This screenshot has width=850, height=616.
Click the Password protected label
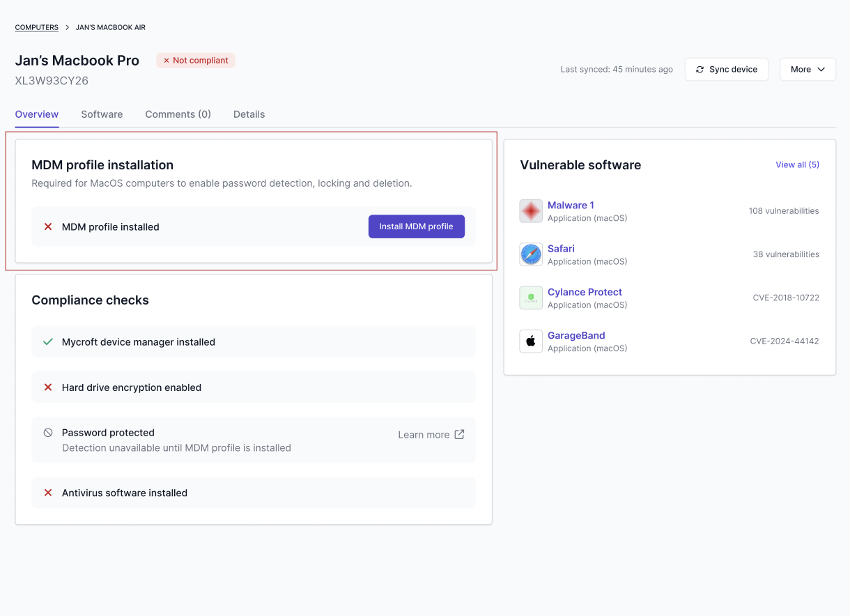pyautogui.click(x=108, y=433)
